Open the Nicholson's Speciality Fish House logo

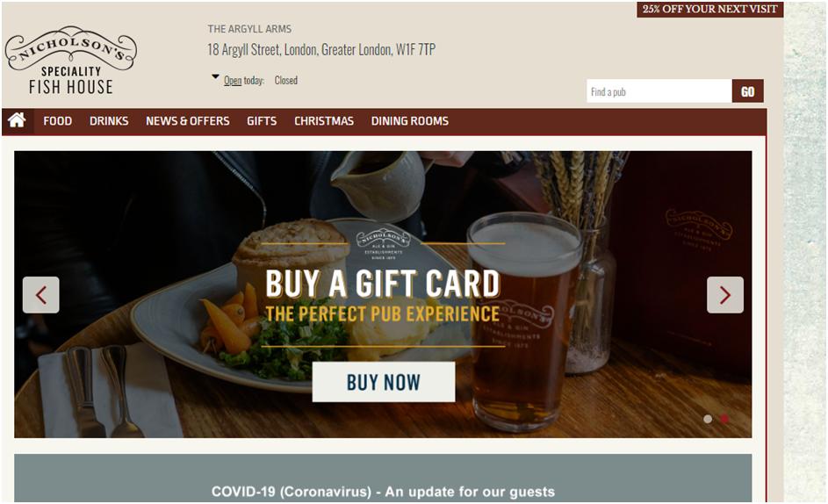tap(71, 61)
